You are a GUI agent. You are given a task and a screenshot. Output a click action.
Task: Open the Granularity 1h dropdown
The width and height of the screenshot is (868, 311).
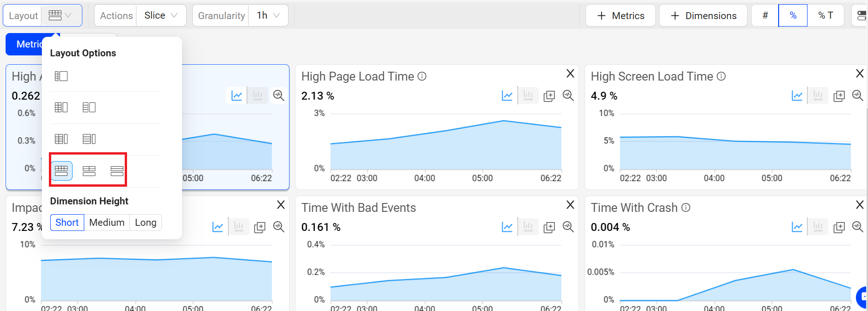point(268,16)
